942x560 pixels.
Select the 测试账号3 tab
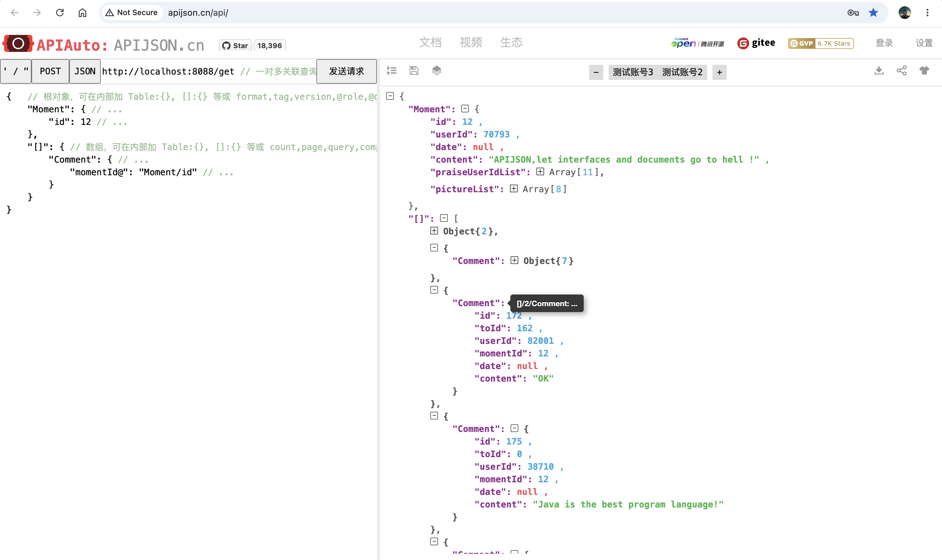click(x=633, y=72)
